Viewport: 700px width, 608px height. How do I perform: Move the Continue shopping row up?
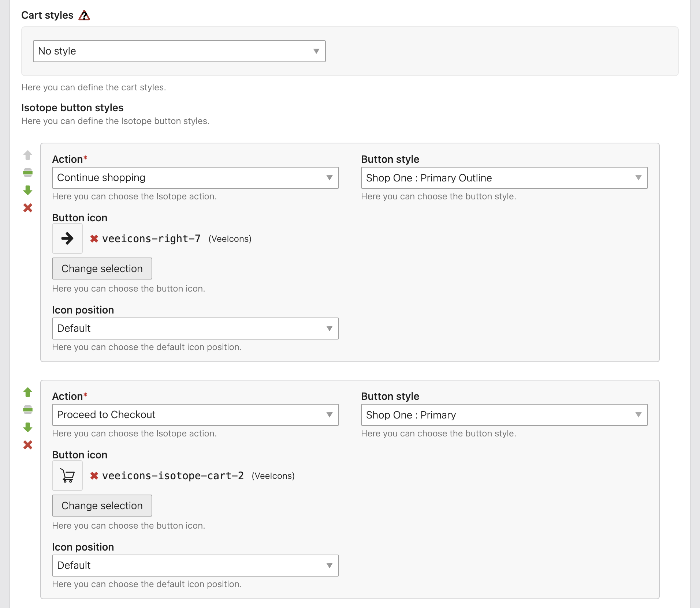[x=28, y=155]
